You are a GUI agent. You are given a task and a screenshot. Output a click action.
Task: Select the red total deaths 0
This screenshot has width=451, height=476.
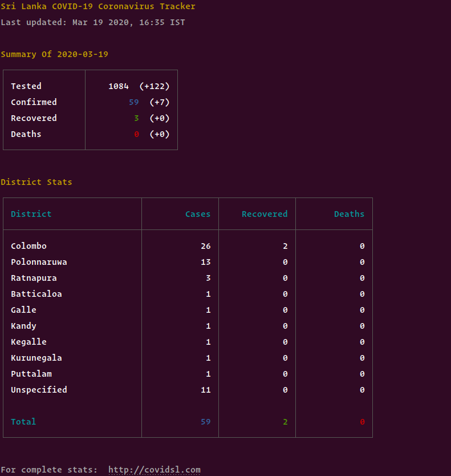point(362,422)
